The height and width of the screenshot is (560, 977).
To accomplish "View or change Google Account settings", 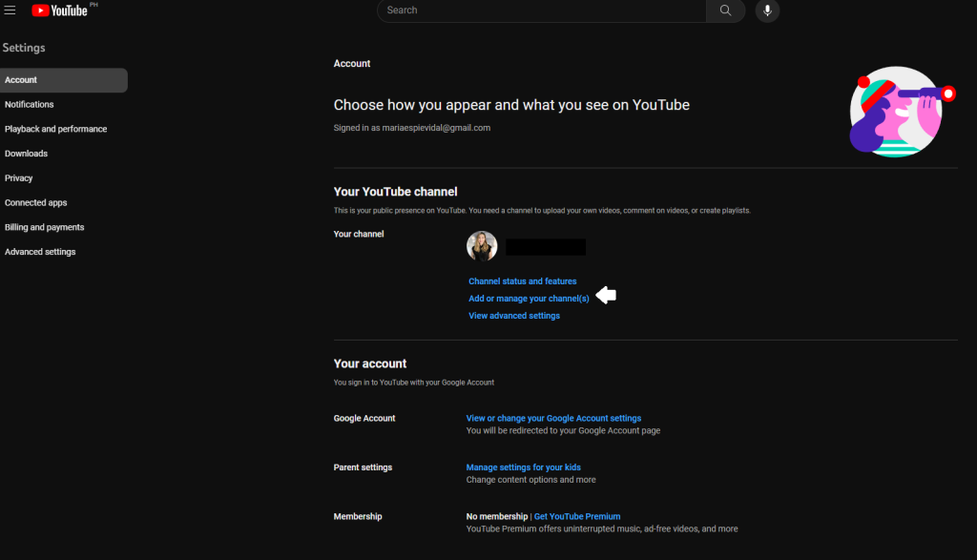I will 553,419.
